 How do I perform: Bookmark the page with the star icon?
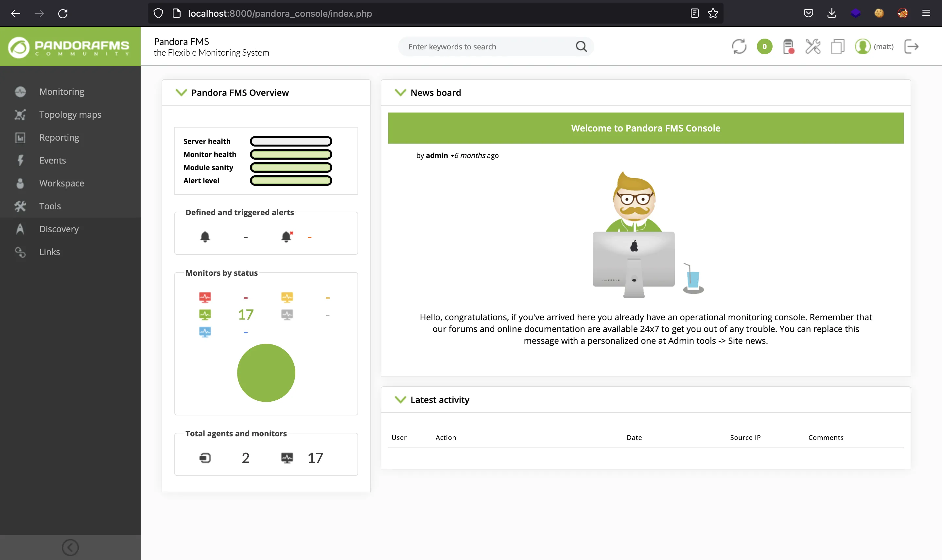pos(713,14)
